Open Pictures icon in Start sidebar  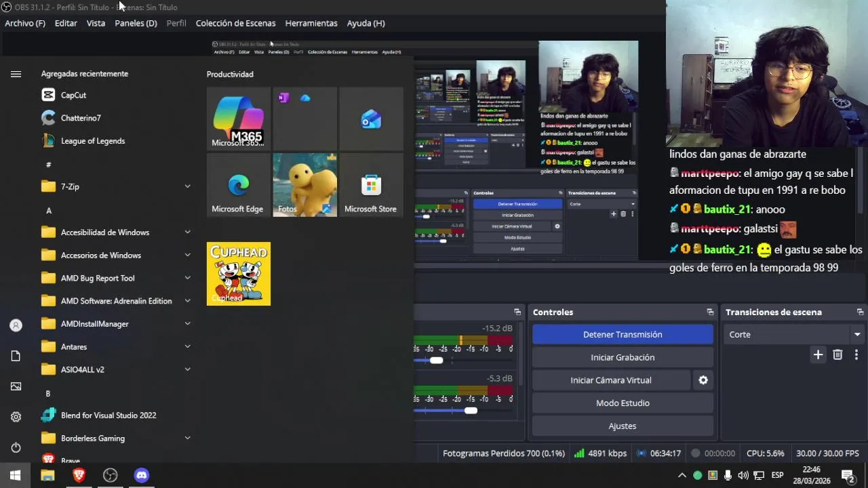pos(16,386)
